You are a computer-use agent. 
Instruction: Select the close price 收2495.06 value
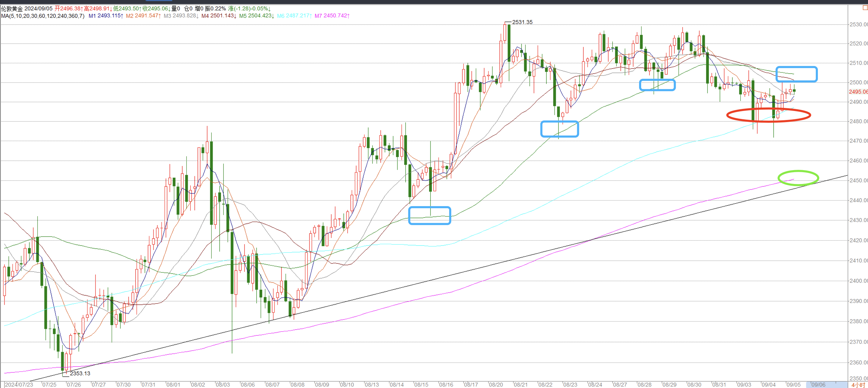tap(157, 9)
